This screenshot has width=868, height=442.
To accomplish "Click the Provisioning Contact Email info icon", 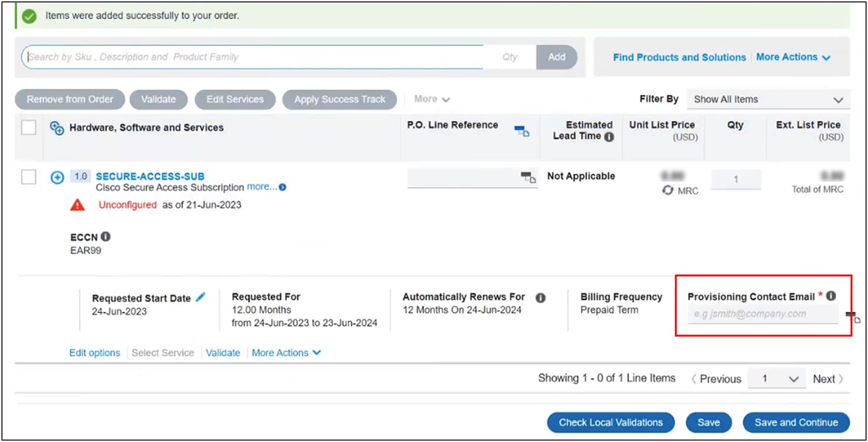I will tap(831, 296).
